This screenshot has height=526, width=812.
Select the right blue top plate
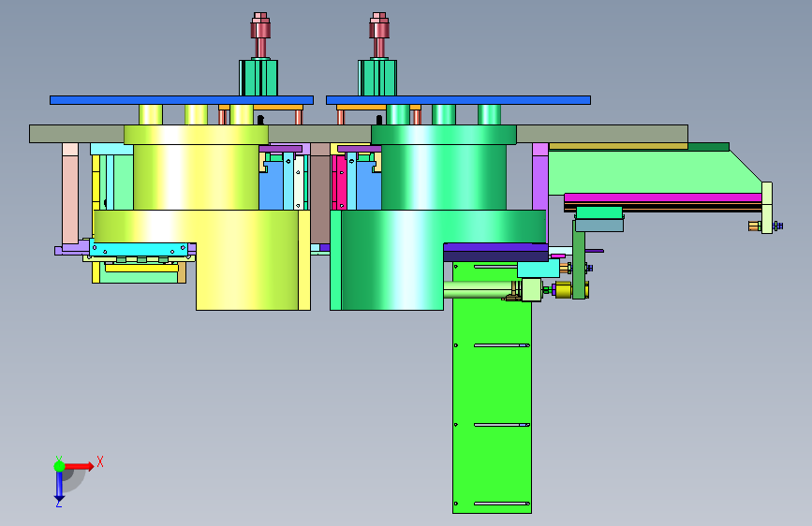click(458, 100)
